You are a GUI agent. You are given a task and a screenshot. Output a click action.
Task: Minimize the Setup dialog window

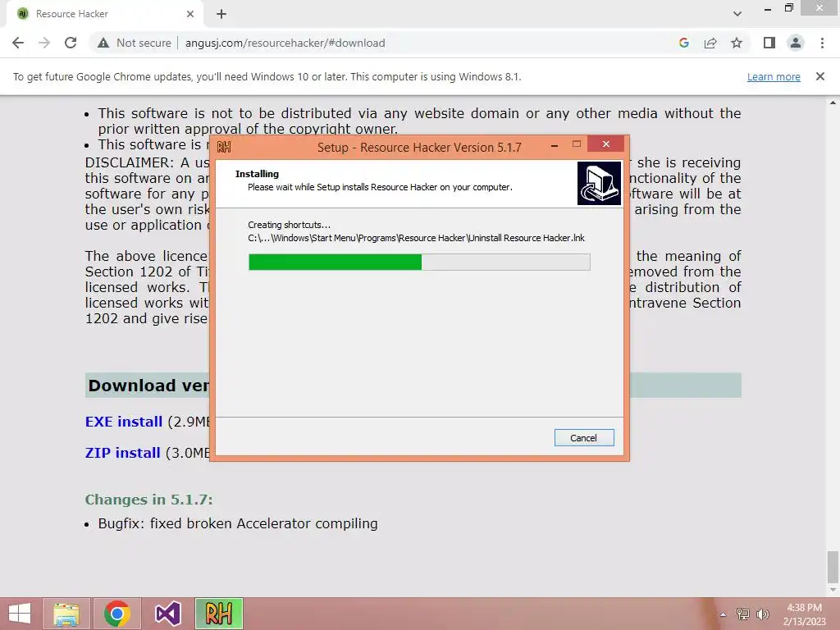[555, 144]
